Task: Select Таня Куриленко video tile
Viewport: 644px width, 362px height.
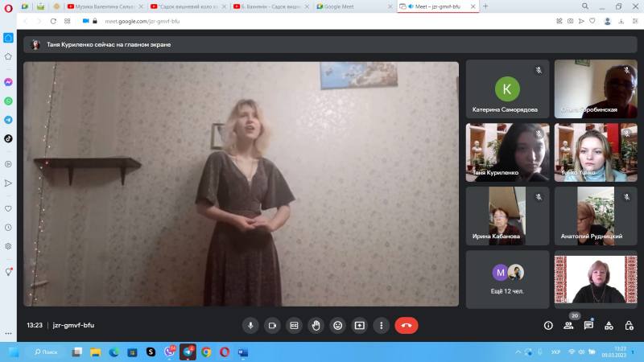Action: pyautogui.click(x=507, y=152)
